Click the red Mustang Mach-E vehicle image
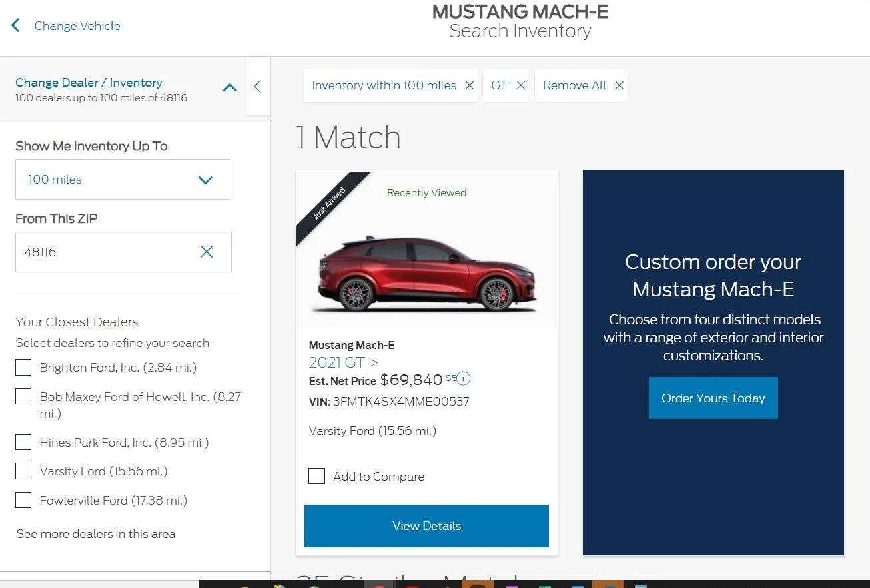This screenshot has height=588, width=870. [425, 274]
